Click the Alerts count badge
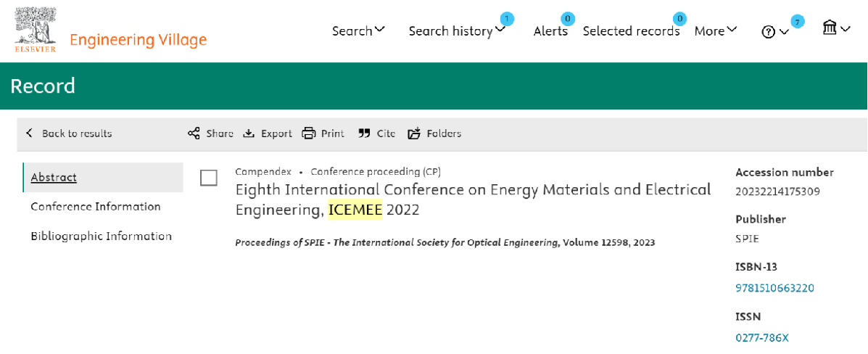The image size is (868, 354). point(567,20)
